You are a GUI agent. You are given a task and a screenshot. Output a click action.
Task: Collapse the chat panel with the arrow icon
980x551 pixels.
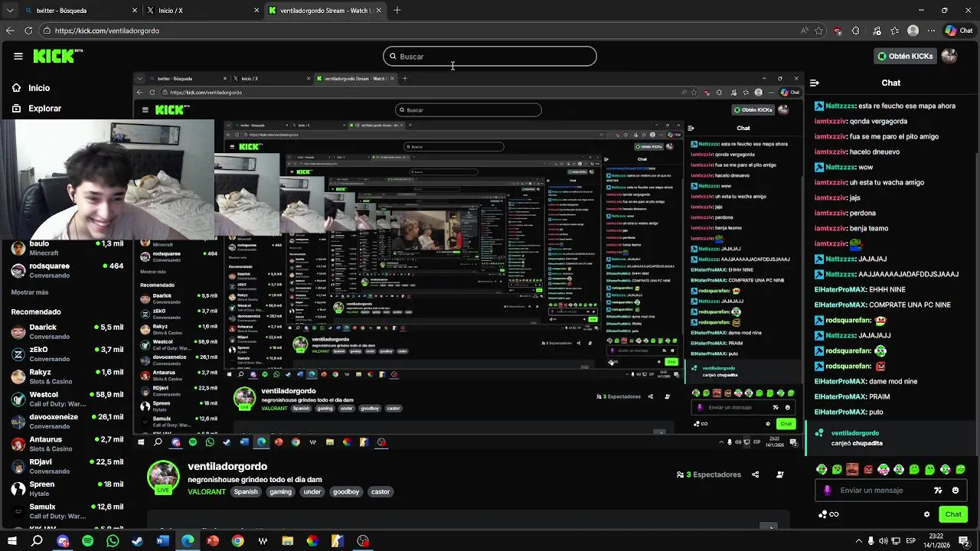point(815,83)
